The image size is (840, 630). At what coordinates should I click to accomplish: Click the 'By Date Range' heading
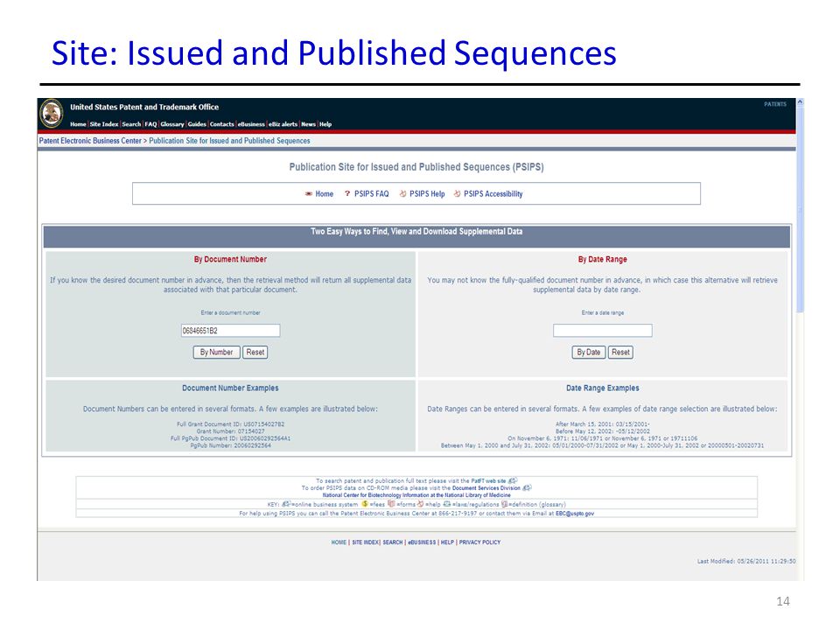602,259
